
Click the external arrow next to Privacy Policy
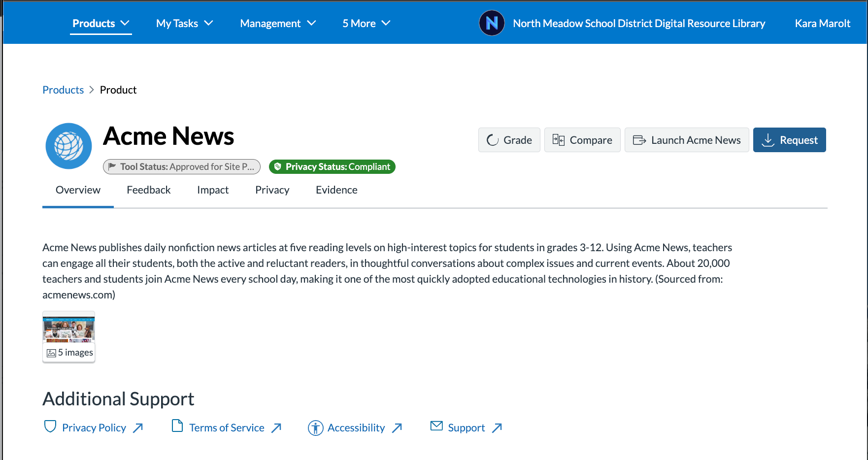[138, 428]
